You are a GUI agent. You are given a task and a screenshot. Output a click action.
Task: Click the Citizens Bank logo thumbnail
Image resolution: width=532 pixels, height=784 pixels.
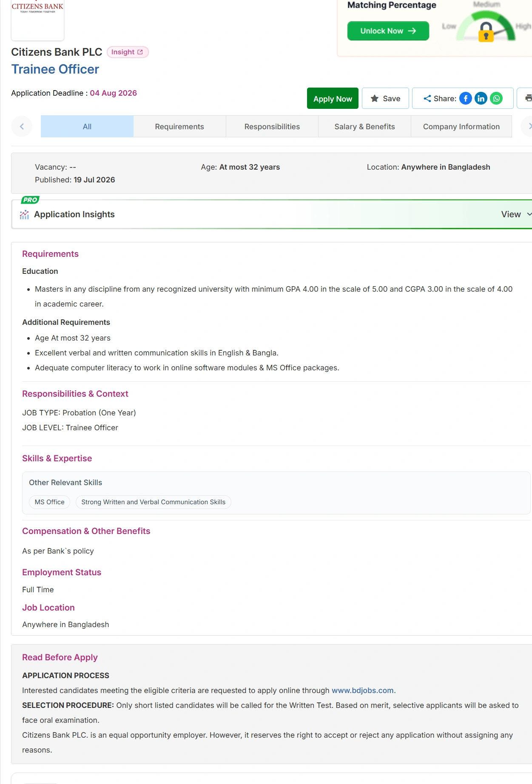click(37, 20)
